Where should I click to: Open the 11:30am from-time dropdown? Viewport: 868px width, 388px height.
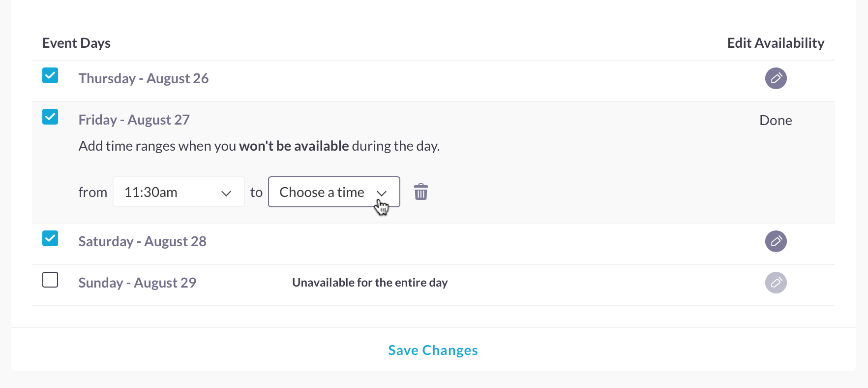(x=179, y=192)
